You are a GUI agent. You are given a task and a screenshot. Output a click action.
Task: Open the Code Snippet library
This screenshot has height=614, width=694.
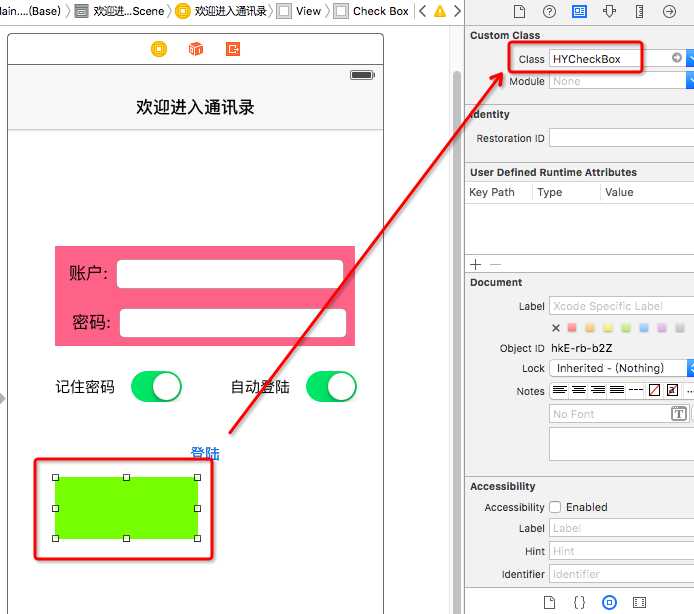click(x=579, y=602)
